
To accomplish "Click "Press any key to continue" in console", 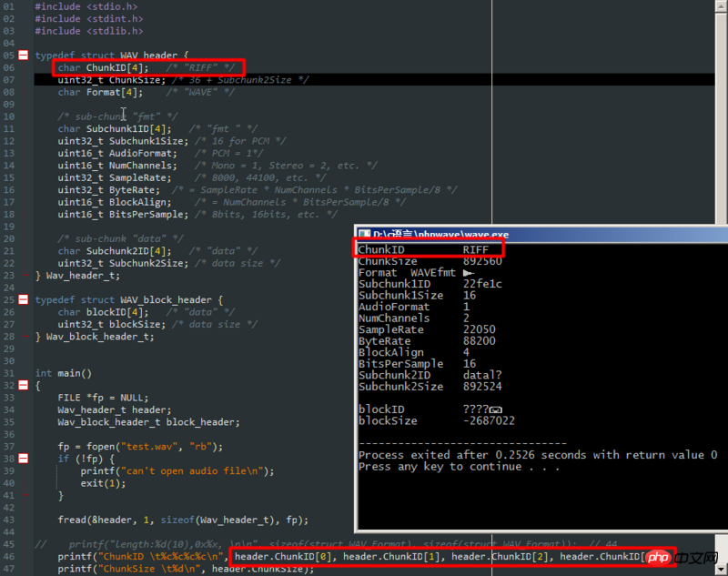I will coord(459,467).
